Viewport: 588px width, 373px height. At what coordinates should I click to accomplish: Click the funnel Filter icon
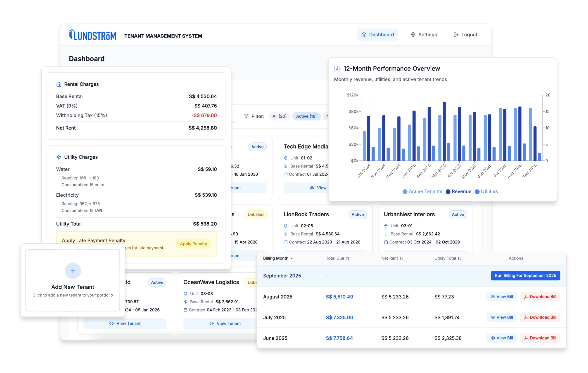click(x=246, y=116)
